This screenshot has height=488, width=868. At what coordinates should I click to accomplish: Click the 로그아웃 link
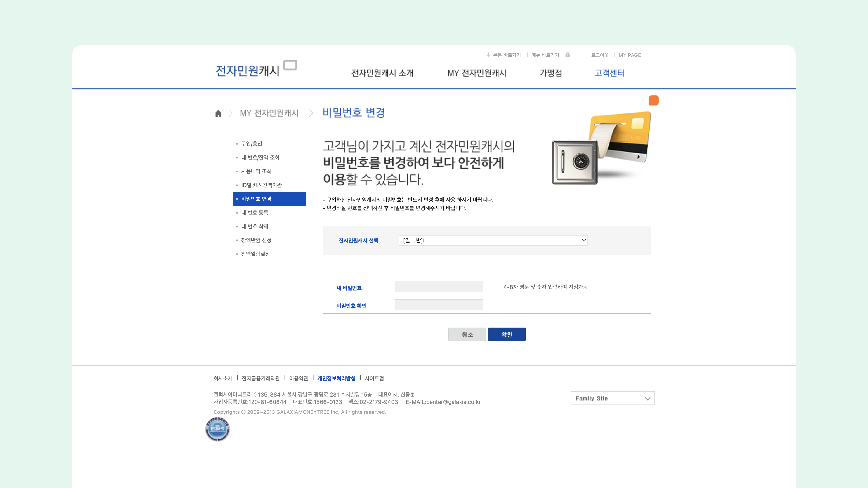[600, 55]
